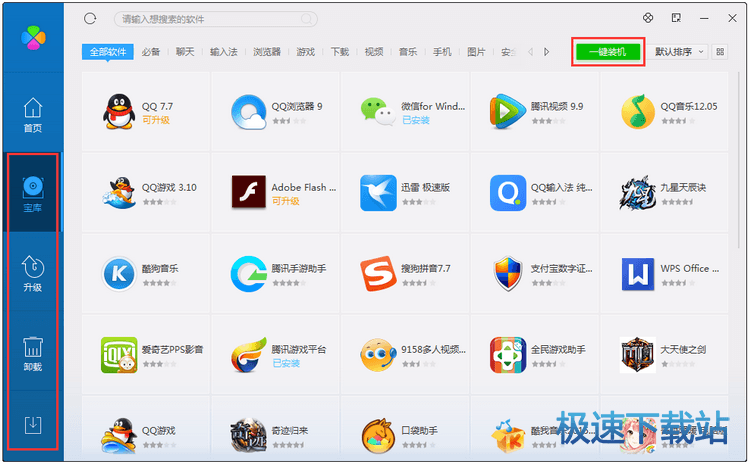Toggle the grid view layout button

[720, 52]
